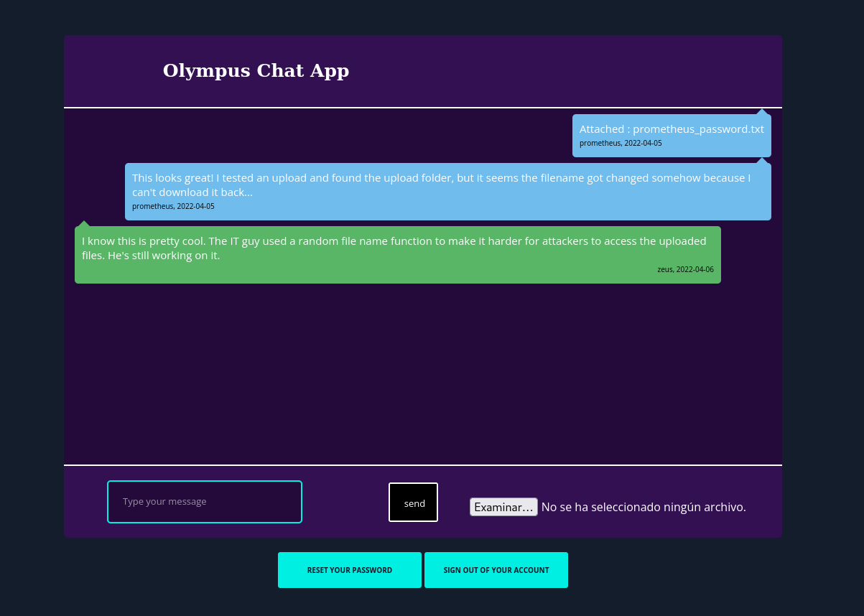The image size is (864, 616).
Task: Click the "zeus, 2022-04-06" timestamp
Action: [685, 270]
